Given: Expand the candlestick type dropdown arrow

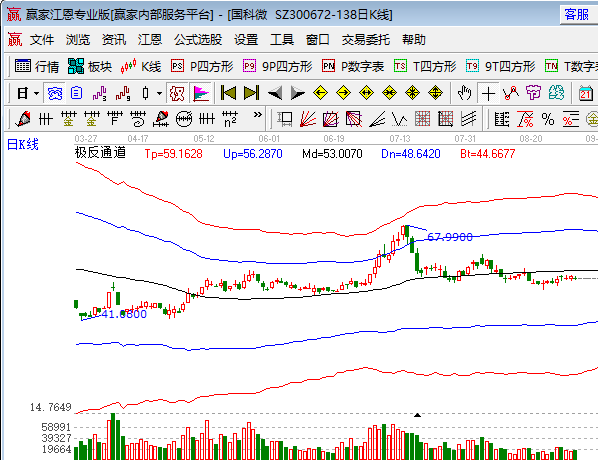Looking at the screenshot, I should click(159, 93).
